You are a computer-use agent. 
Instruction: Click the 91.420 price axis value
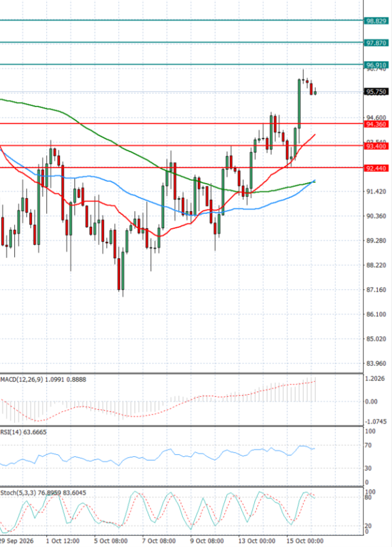(376, 191)
